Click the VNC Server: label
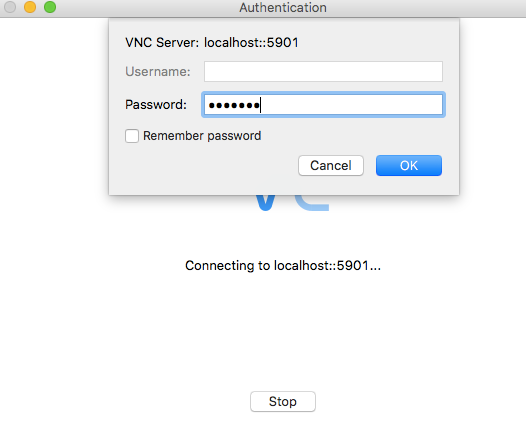Viewport: 526px width, 423px height. (162, 43)
